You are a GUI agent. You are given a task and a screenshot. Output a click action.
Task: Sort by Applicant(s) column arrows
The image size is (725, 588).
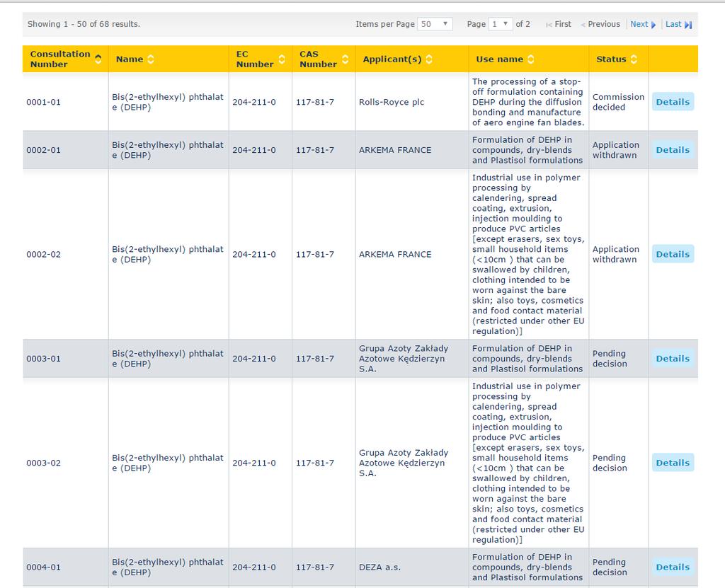click(429, 59)
